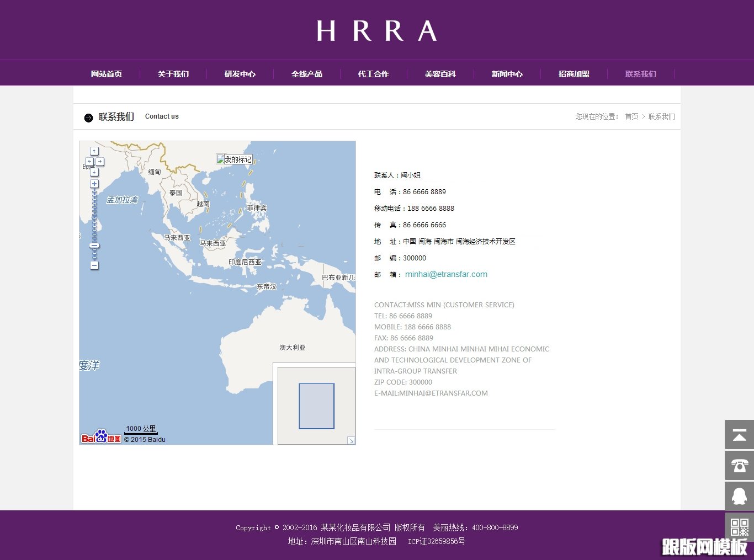Select 招商加盟 in the navigation bar
Image resolution: width=754 pixels, height=560 pixels.
574,74
